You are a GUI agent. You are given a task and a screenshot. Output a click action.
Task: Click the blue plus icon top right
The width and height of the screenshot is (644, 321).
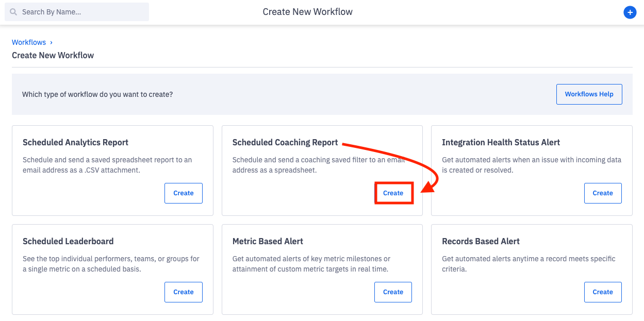click(630, 12)
